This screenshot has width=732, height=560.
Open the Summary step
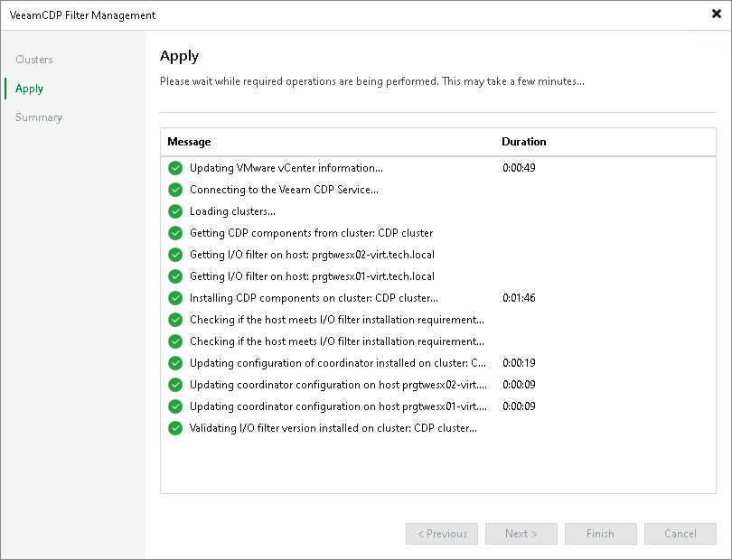(39, 117)
